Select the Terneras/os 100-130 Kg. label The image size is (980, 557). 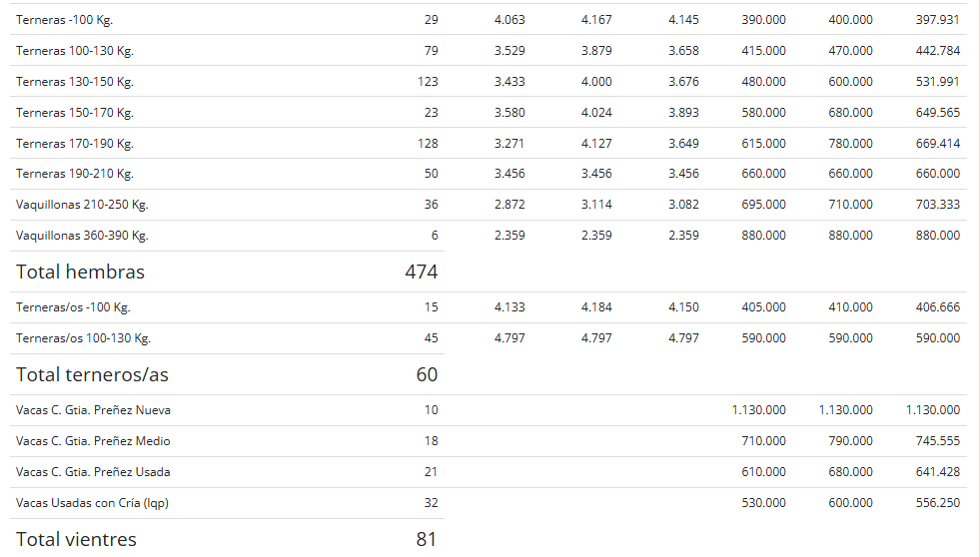(x=83, y=338)
